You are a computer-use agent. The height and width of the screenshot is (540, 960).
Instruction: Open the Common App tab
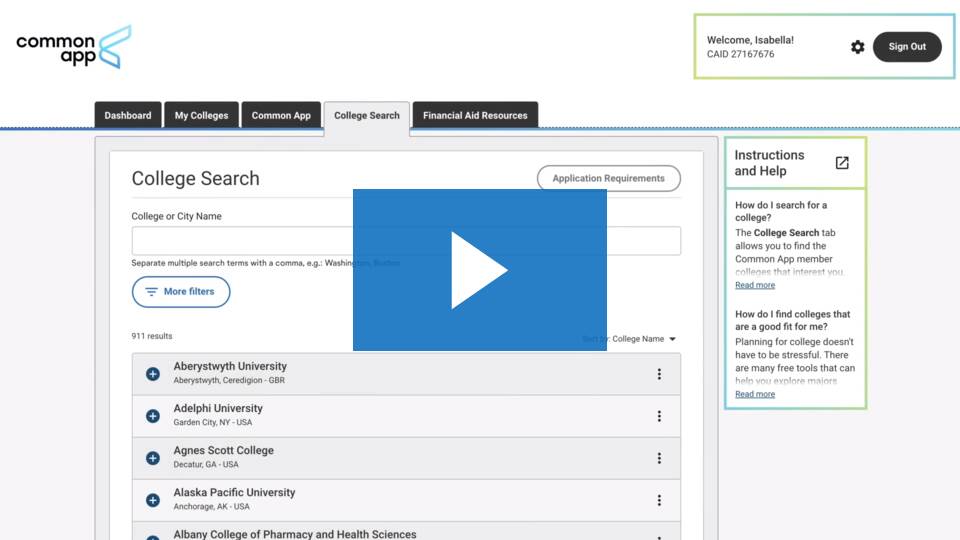tap(281, 115)
